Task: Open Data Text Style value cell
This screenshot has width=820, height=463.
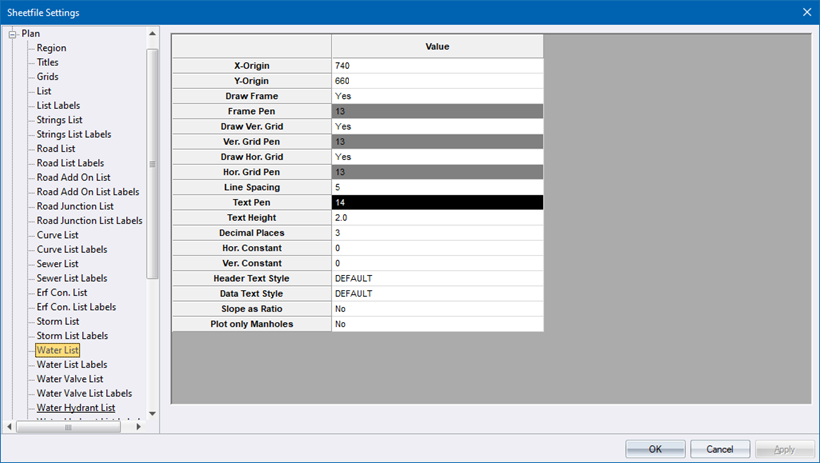Action: click(437, 294)
